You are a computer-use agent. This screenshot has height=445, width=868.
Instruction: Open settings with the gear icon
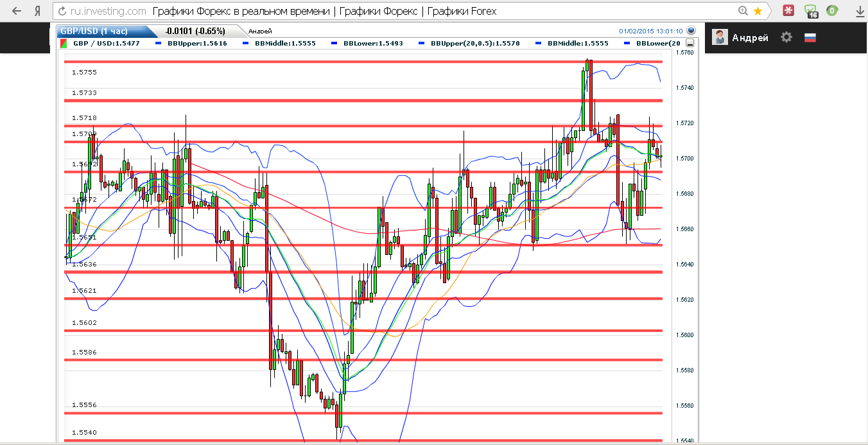coord(786,37)
